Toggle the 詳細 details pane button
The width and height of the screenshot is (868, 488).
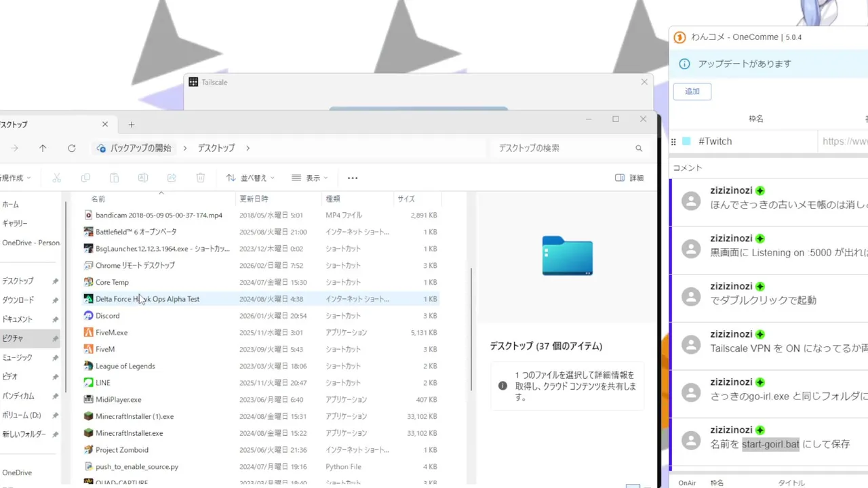coord(629,178)
